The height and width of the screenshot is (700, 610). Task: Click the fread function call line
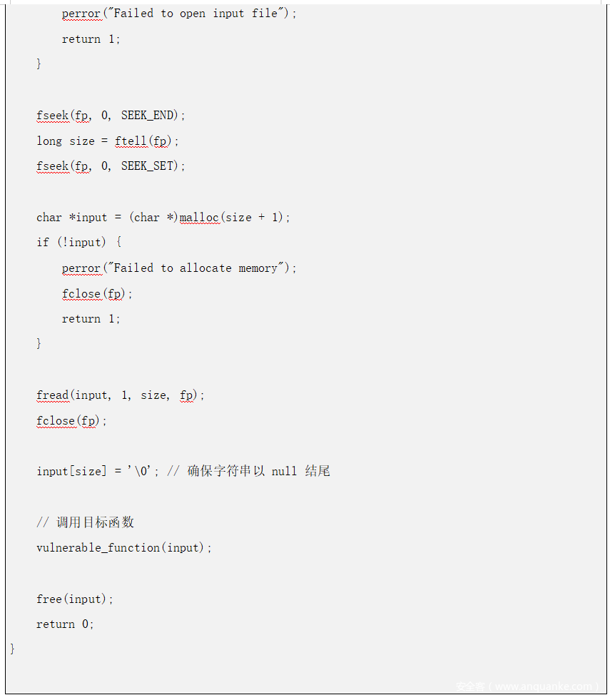point(120,395)
